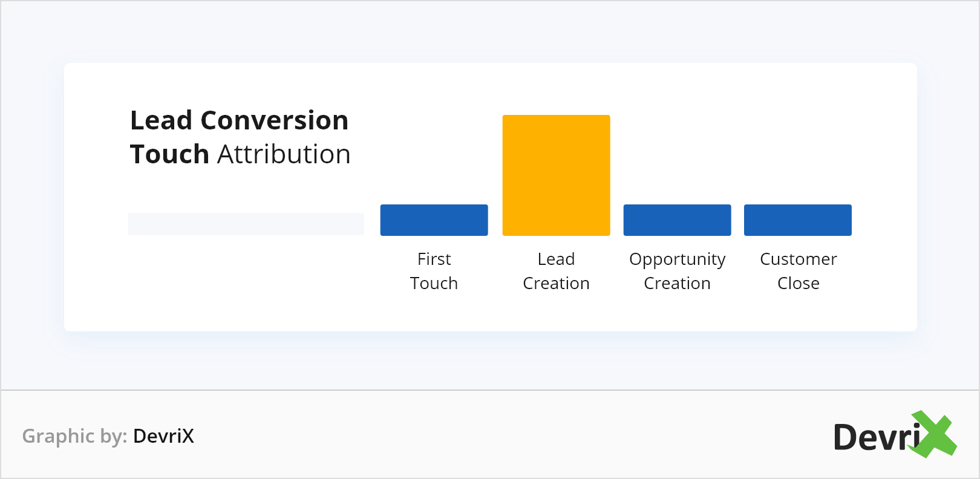Click the green X mark in the logo
The image size is (980, 479).
(933, 434)
